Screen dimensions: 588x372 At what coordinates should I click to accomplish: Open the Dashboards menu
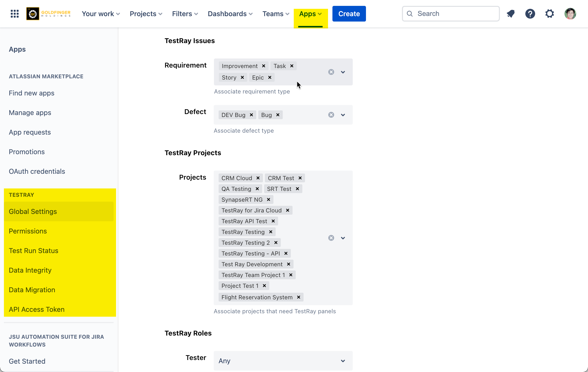pos(230,14)
